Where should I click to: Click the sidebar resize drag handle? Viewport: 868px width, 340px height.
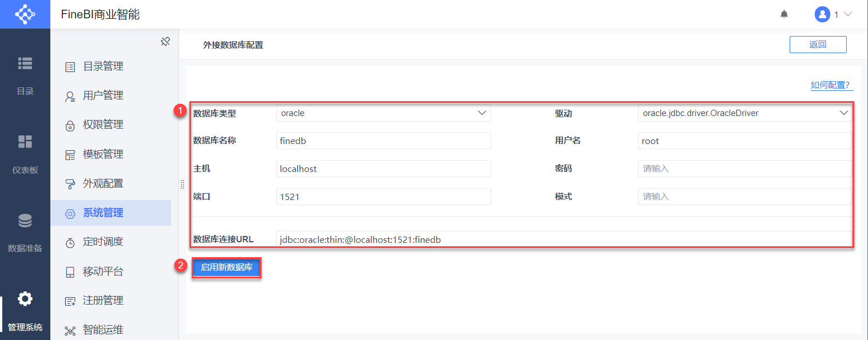pyautogui.click(x=183, y=184)
